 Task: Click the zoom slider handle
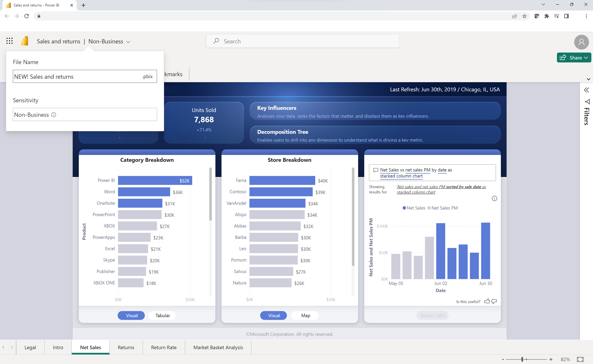(x=522, y=359)
